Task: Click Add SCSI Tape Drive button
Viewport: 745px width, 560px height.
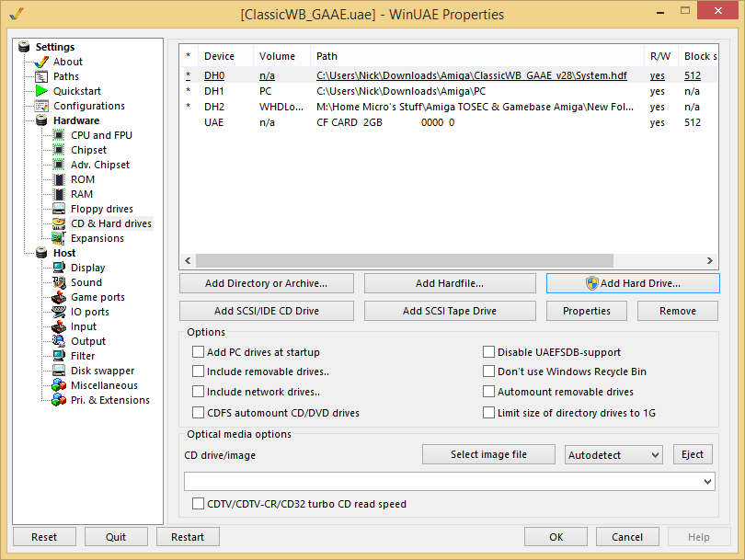Action: pos(450,311)
